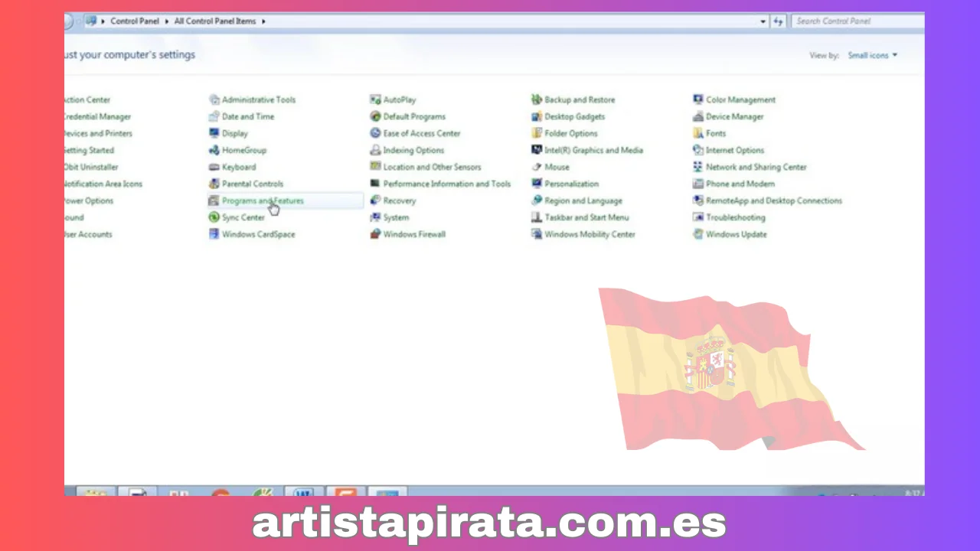Open the Region and Language globe icon
The image size is (980, 551).
537,201
